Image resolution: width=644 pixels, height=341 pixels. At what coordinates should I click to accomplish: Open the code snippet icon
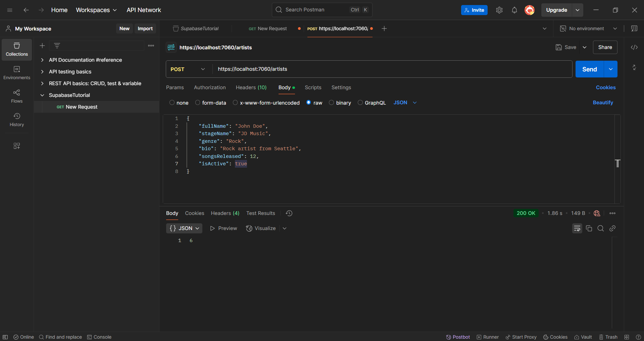coord(634,47)
